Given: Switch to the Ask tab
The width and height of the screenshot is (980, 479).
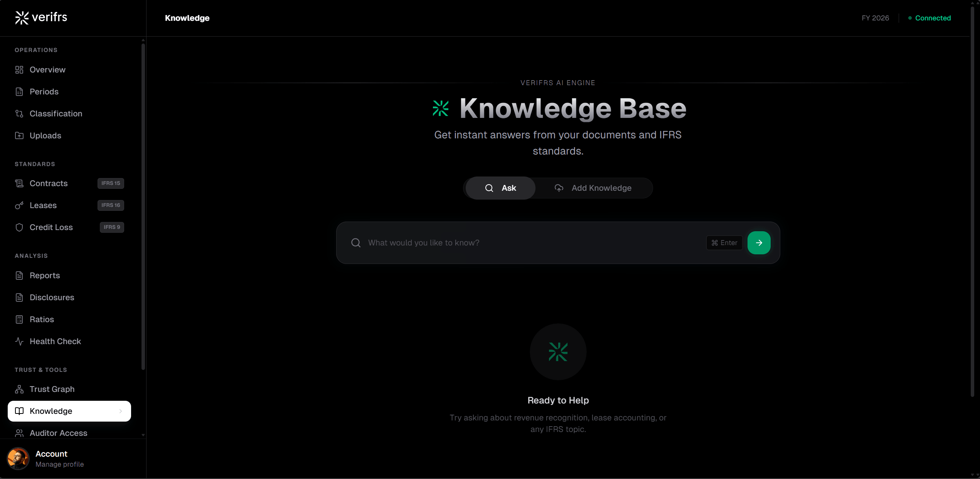Looking at the screenshot, I should (x=500, y=188).
